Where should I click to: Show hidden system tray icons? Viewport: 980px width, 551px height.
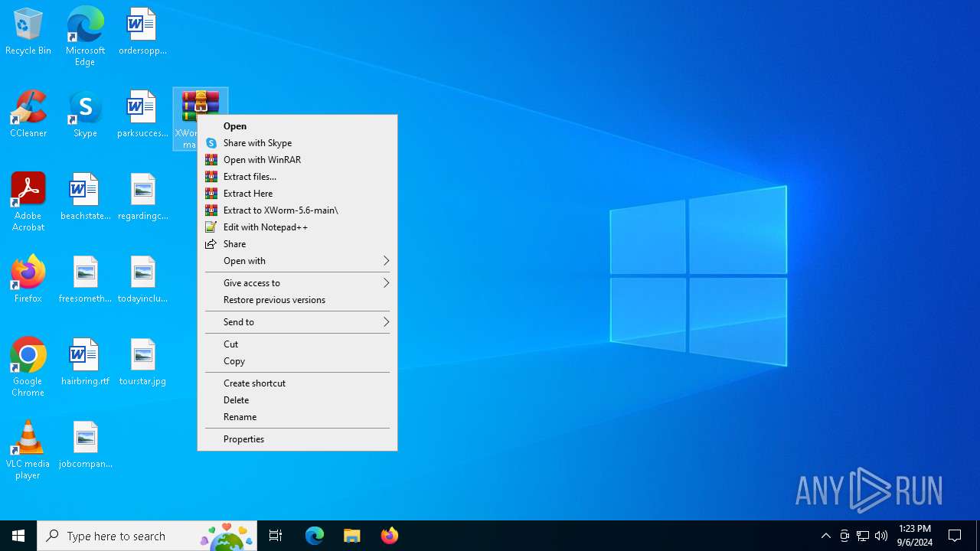pyautogui.click(x=825, y=536)
